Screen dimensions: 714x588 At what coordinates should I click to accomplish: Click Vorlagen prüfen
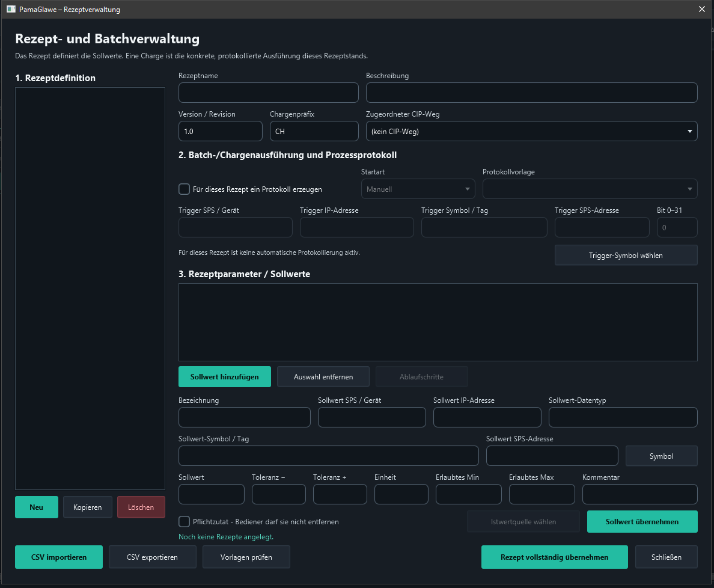point(246,557)
